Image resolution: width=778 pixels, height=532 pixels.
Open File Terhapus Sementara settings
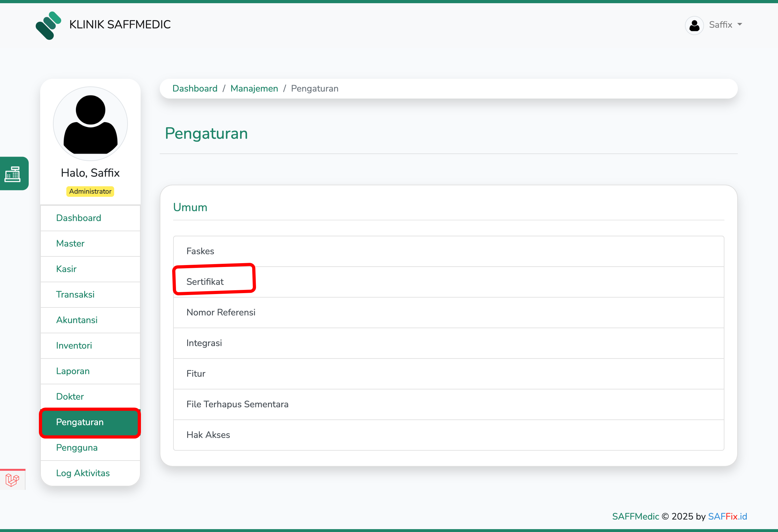pyautogui.click(x=237, y=404)
